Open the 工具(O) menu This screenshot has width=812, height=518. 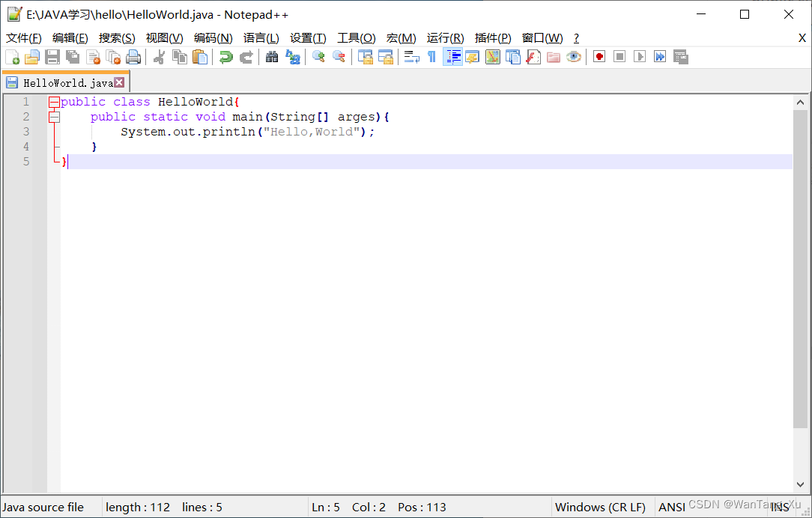(x=357, y=38)
